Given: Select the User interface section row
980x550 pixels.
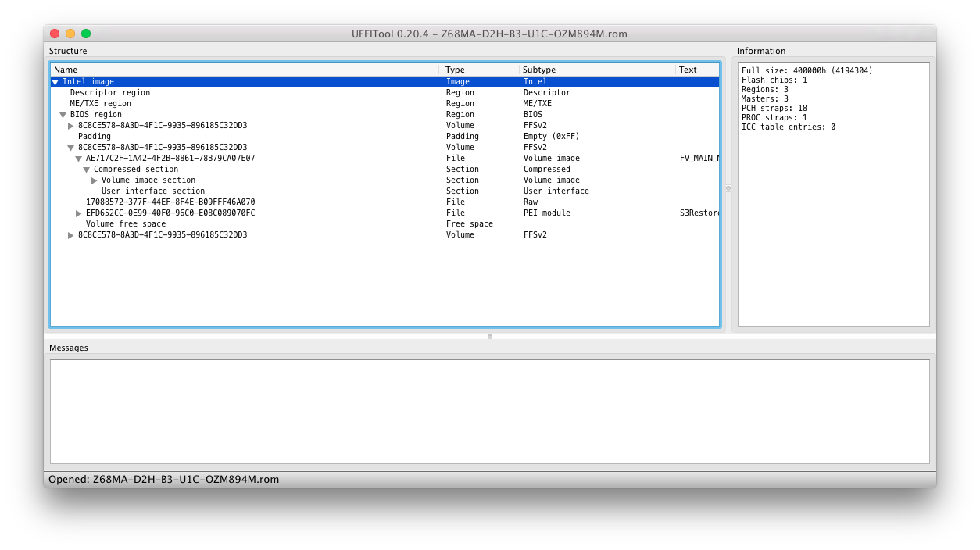Looking at the screenshot, I should click(x=152, y=191).
